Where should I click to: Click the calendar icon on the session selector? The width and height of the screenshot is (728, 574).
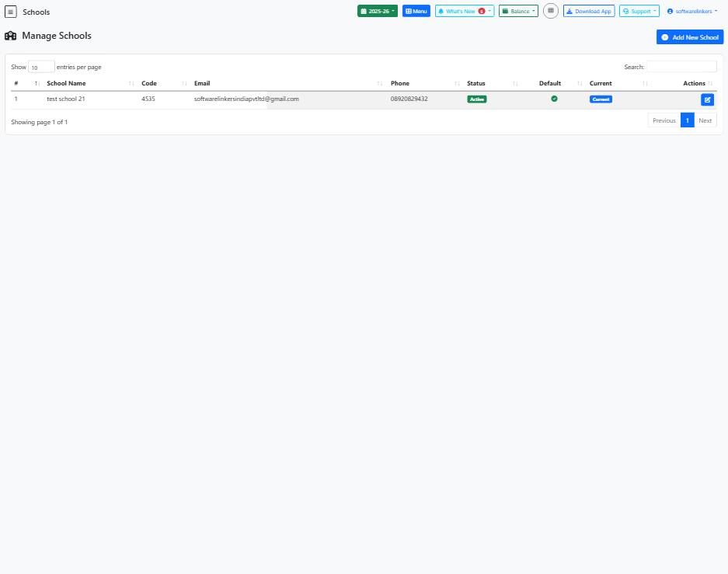[x=363, y=11]
